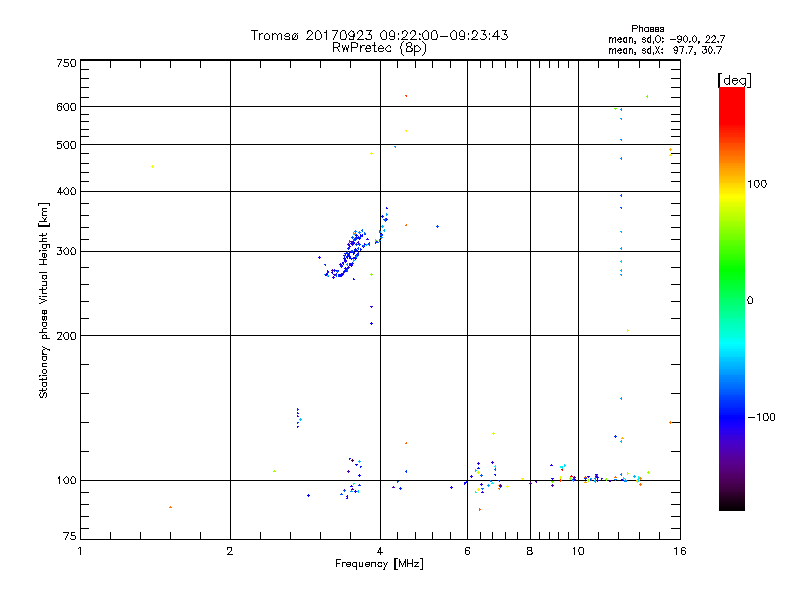This screenshot has width=800, height=600.
Task: Click the x-axis tick label '6'
Action: tap(467, 551)
